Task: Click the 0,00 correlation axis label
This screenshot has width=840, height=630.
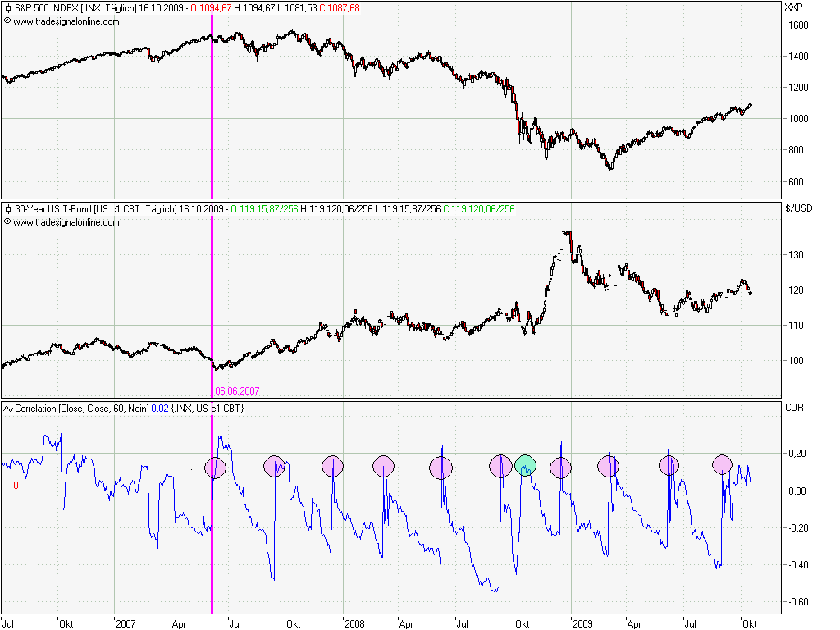Action: 797,491
